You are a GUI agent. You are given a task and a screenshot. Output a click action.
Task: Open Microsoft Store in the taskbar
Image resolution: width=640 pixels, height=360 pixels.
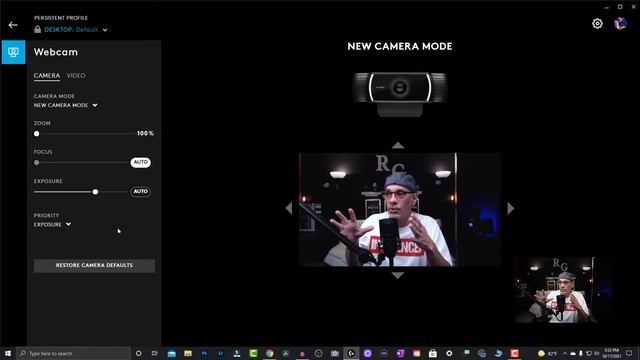[x=433, y=353]
